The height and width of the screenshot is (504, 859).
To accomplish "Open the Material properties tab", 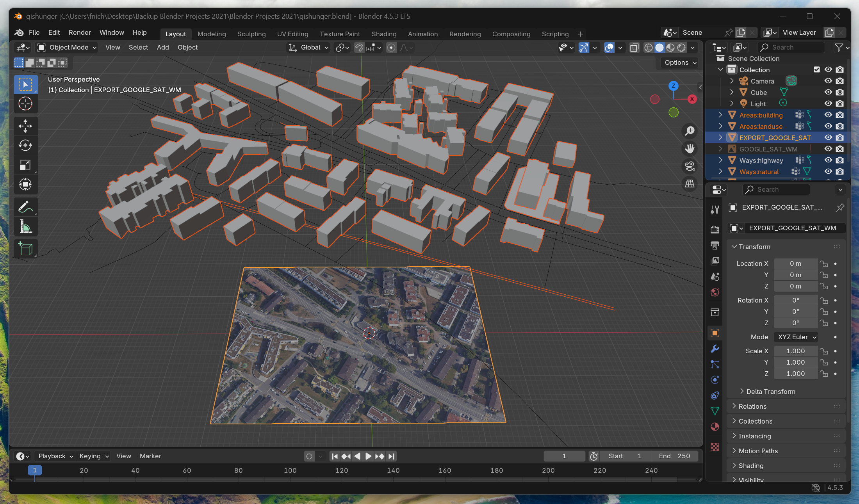I will click(x=715, y=427).
